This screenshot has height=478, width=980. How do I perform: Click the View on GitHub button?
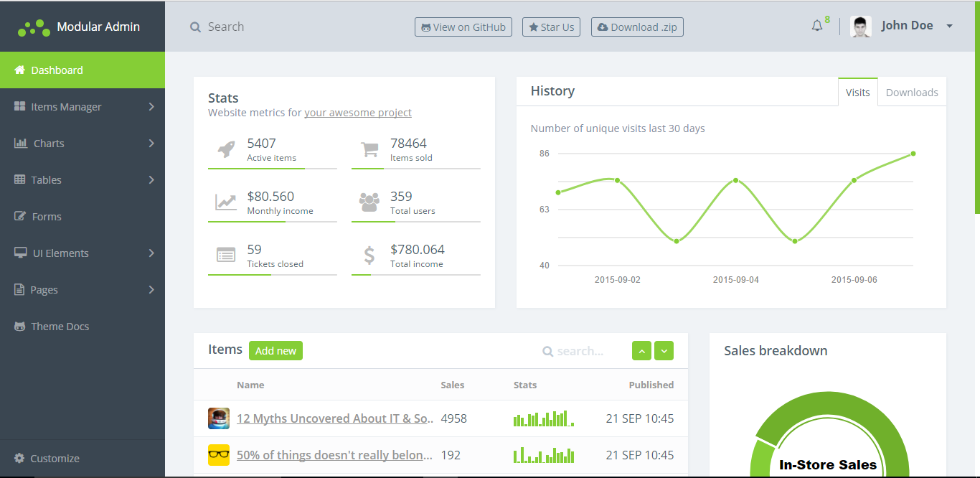point(463,27)
